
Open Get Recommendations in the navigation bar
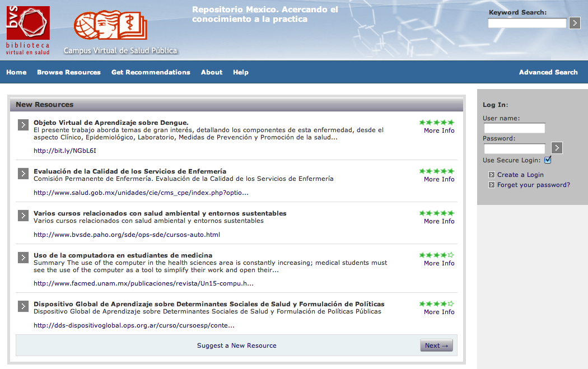[x=151, y=72]
